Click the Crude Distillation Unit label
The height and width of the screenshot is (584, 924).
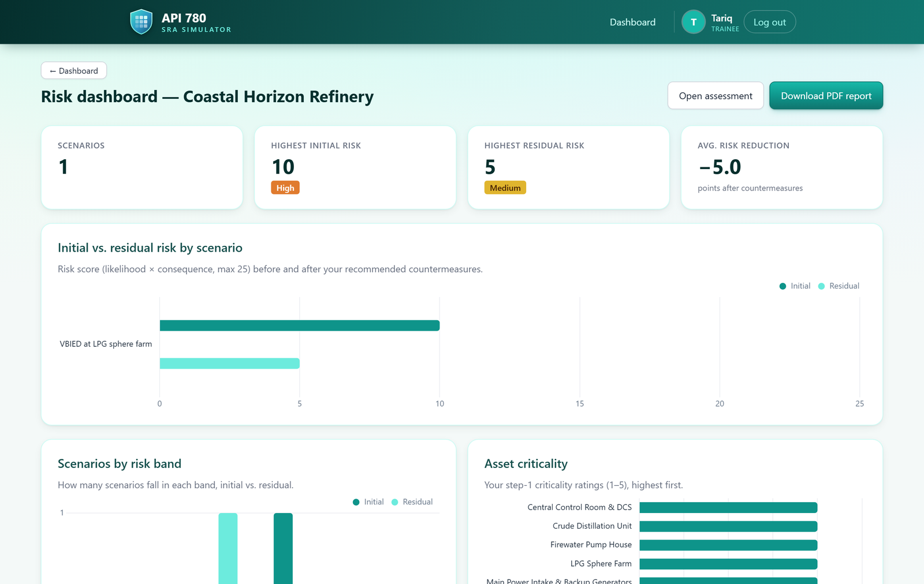[592, 526]
